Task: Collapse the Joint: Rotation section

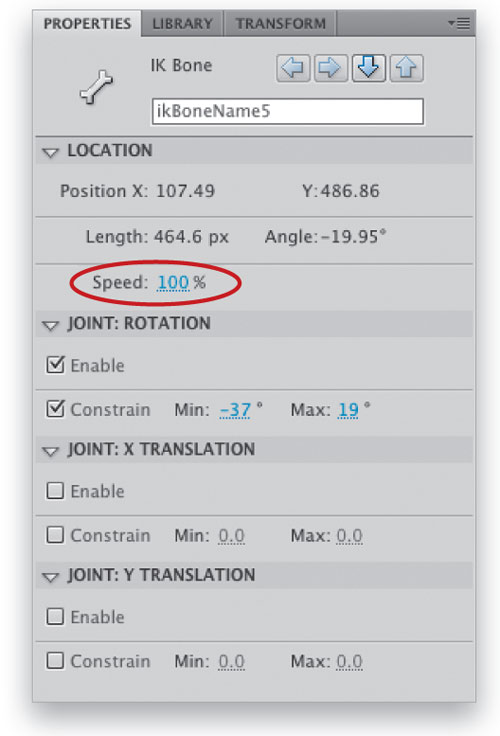Action: [x=50, y=325]
